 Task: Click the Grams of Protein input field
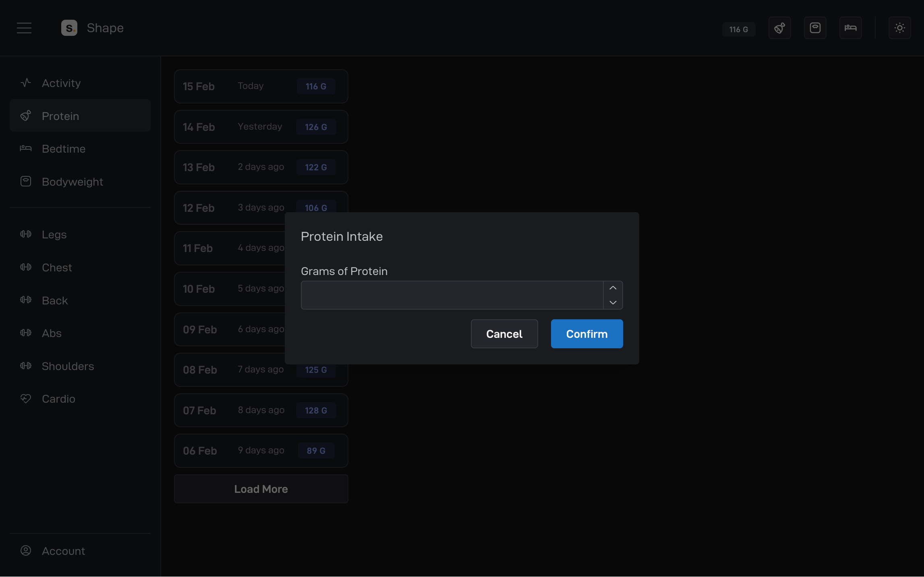452,295
